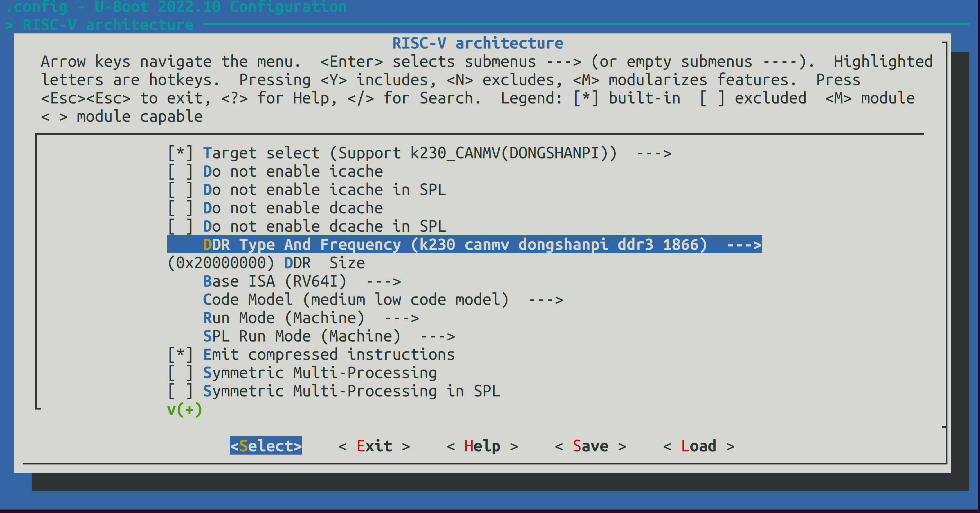Viewport: 980px width, 513px height.
Task: Toggle 'Do not enable icache in SPL'
Action: 180,190
